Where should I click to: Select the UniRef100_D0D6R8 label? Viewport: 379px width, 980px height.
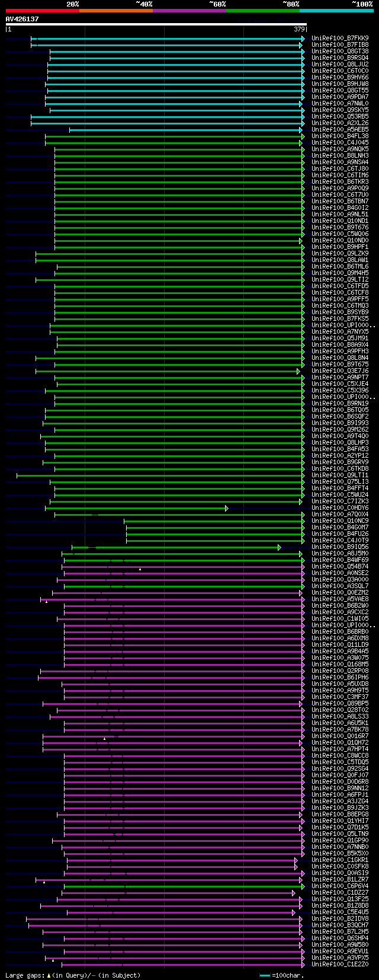[340, 782]
